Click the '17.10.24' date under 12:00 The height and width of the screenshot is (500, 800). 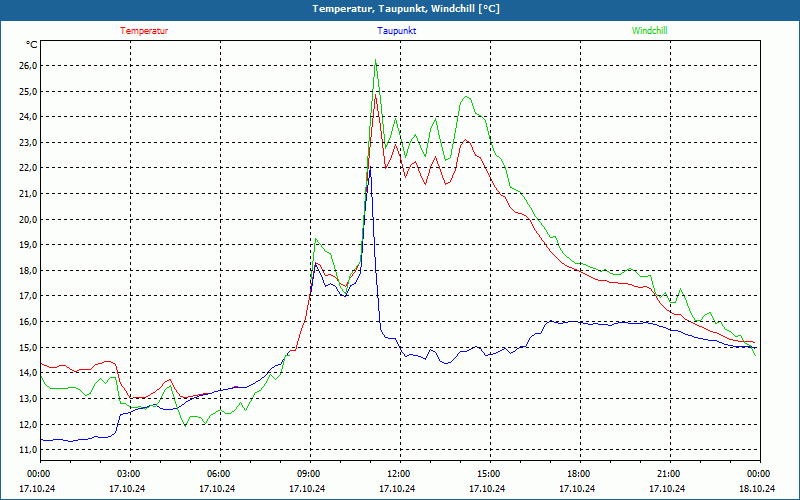(397, 488)
